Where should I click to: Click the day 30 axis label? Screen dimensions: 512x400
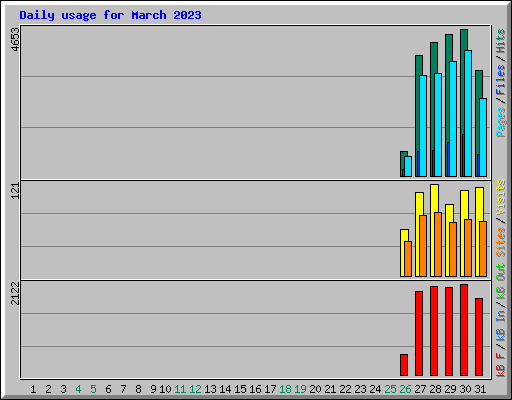(465, 389)
